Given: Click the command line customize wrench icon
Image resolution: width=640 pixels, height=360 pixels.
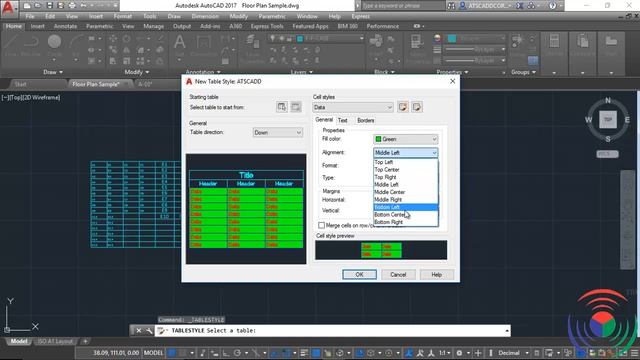Looking at the screenshot, I should [x=149, y=331].
